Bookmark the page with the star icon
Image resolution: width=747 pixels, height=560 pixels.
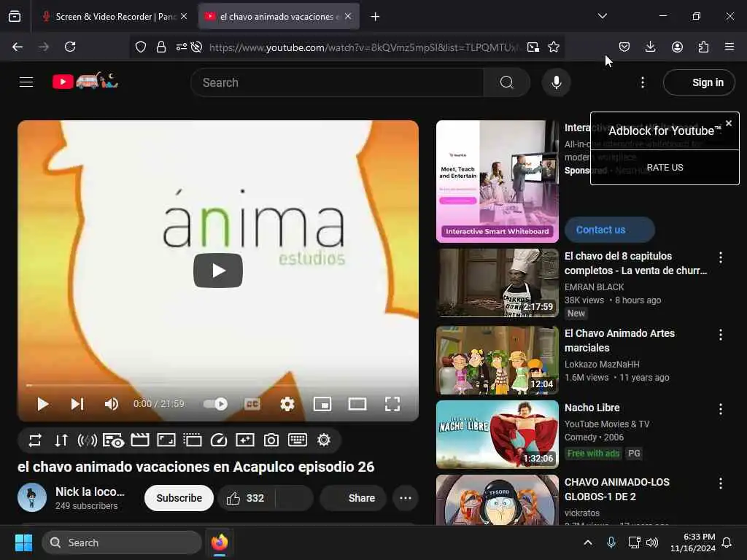554,47
